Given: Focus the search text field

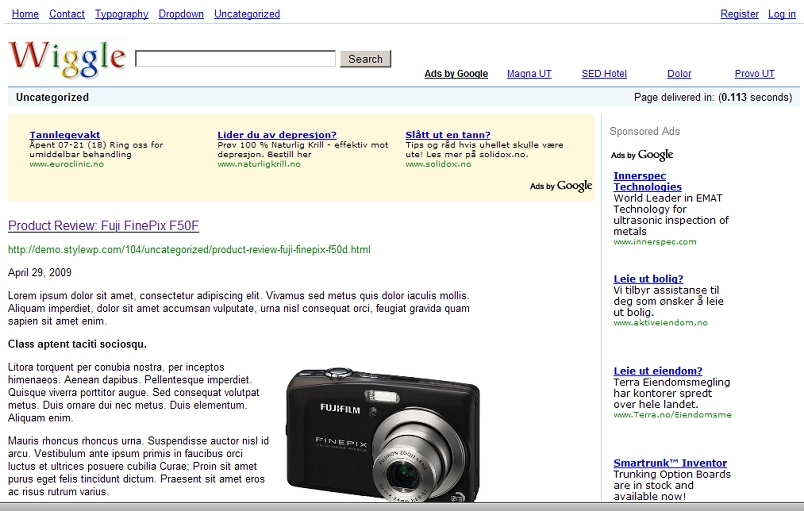Looking at the screenshot, I should [x=235, y=58].
